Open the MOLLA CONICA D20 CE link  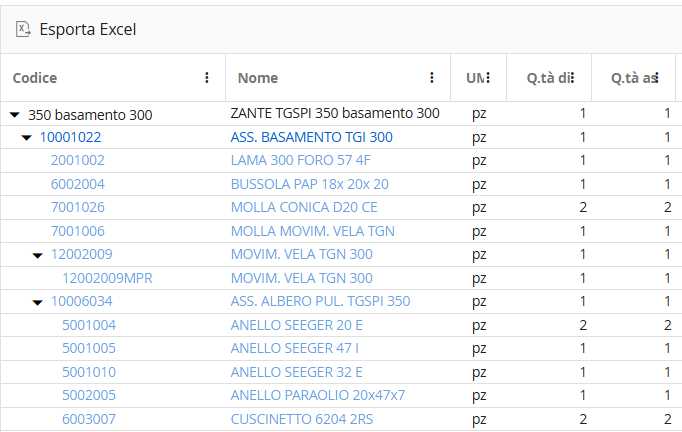tap(304, 207)
